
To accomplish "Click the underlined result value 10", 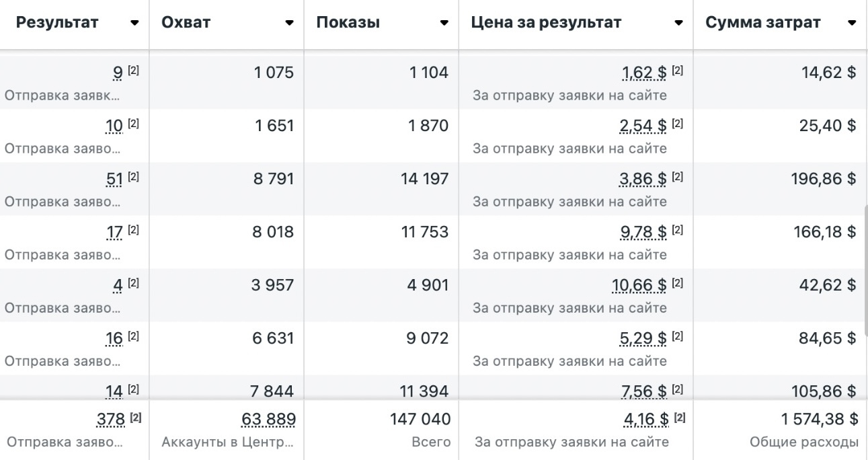I will [114, 126].
